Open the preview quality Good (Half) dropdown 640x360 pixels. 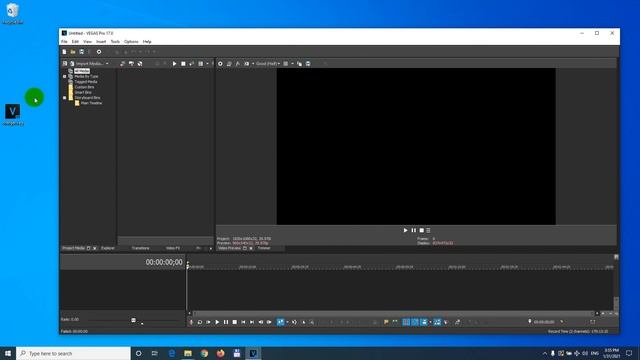(268, 64)
